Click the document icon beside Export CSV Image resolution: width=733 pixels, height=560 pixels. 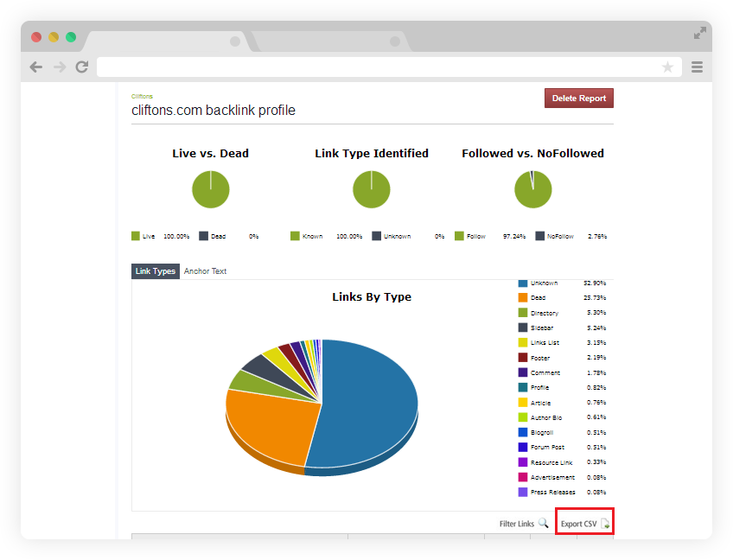point(605,524)
